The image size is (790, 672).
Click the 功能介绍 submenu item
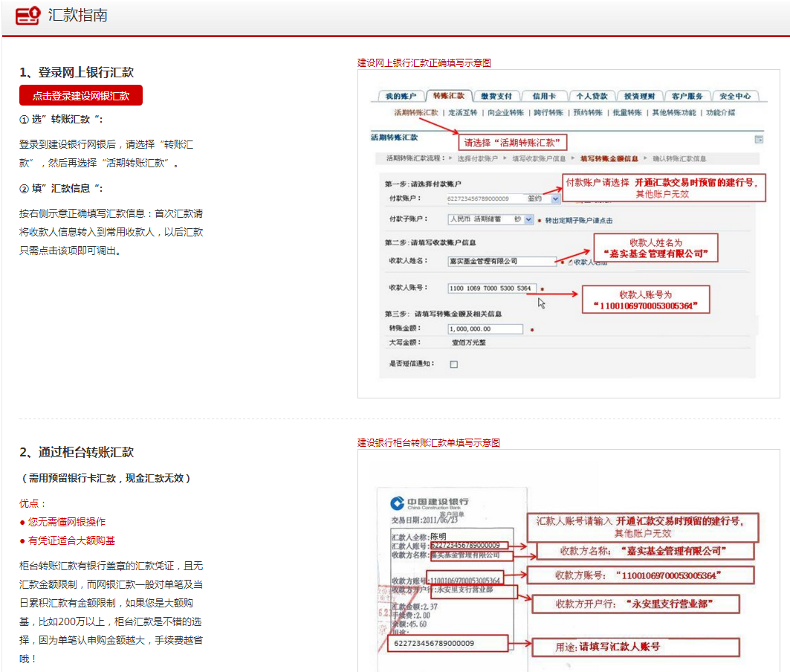click(x=720, y=112)
